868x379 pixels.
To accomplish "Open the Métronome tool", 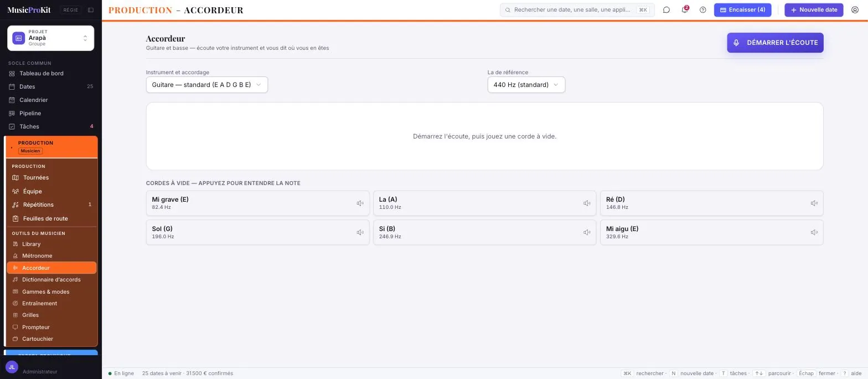I will pyautogui.click(x=52, y=256).
